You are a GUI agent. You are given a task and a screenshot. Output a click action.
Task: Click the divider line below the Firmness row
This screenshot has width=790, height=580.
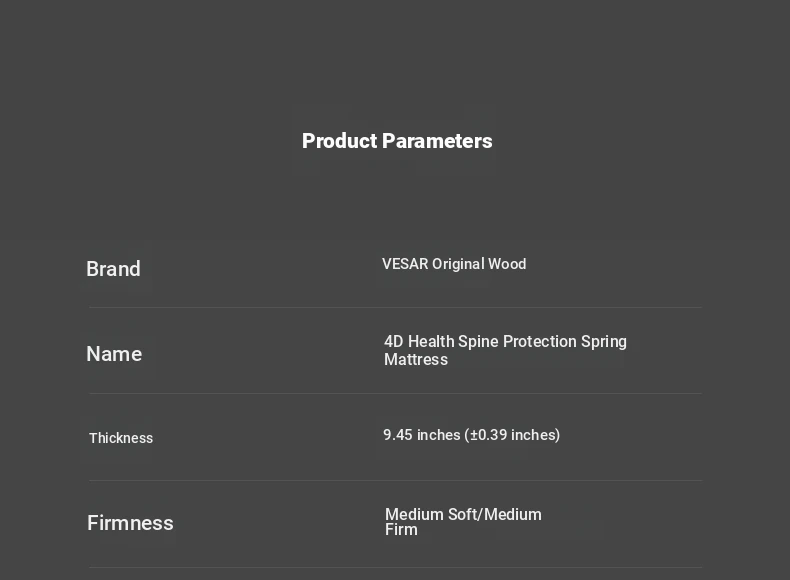(x=396, y=568)
